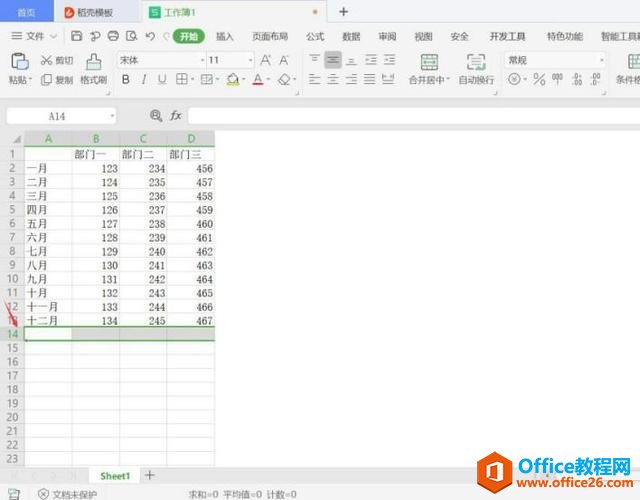Add a new sheet next to Sheet1
Image resolution: width=640 pixels, height=500 pixels.
click(x=150, y=475)
